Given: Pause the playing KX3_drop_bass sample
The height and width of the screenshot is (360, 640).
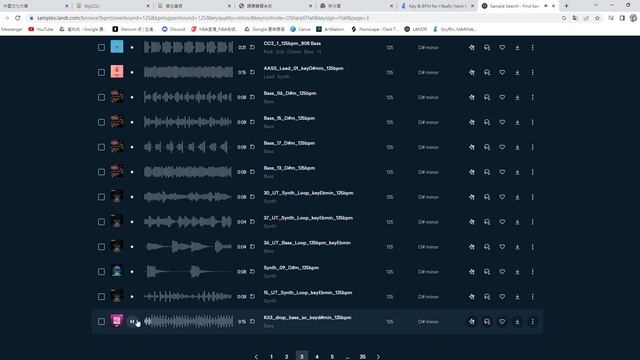Looking at the screenshot, I should pyautogui.click(x=132, y=321).
